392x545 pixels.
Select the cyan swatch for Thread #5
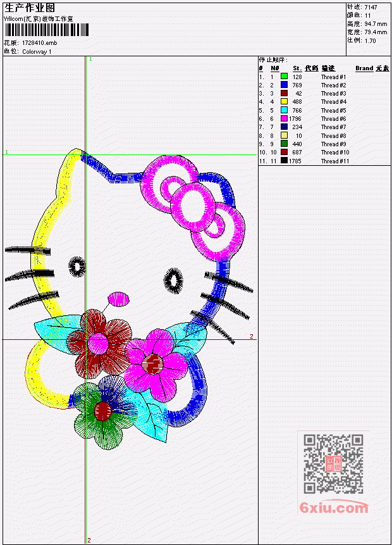coord(284,110)
